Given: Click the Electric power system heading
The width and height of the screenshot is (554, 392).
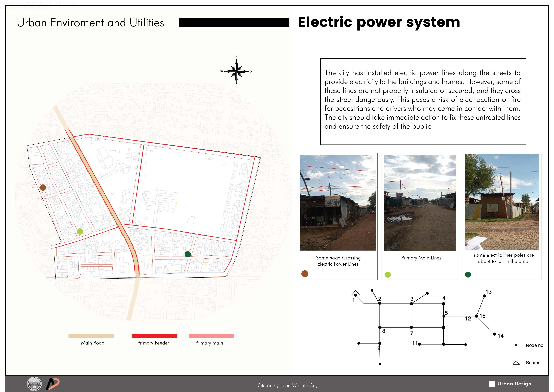Looking at the screenshot, I should pos(379,22).
